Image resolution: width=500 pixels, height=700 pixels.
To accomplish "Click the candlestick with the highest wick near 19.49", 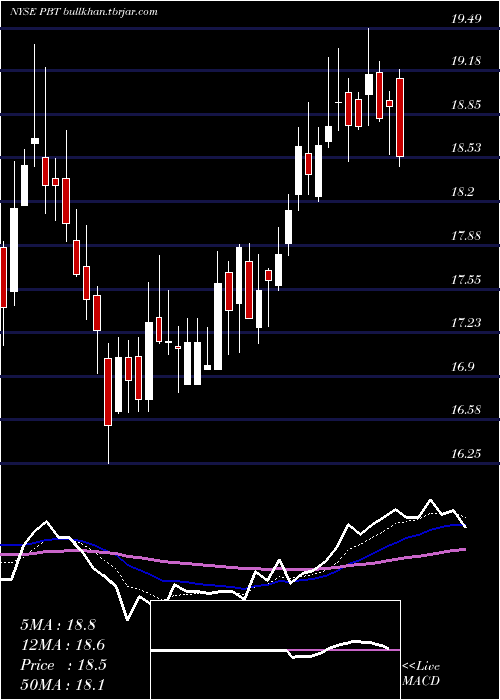I will point(369,77).
